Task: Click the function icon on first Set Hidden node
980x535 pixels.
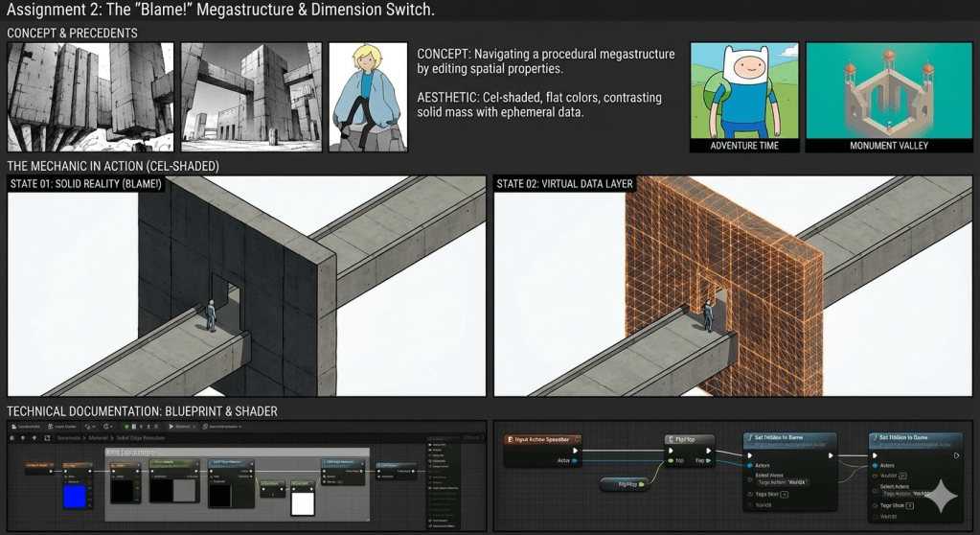Action: (749, 437)
